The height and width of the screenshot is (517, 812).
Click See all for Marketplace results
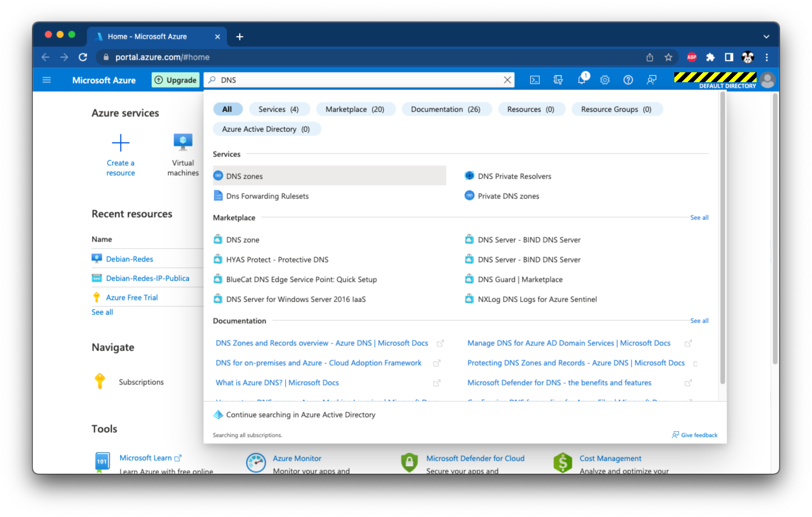pyautogui.click(x=699, y=217)
